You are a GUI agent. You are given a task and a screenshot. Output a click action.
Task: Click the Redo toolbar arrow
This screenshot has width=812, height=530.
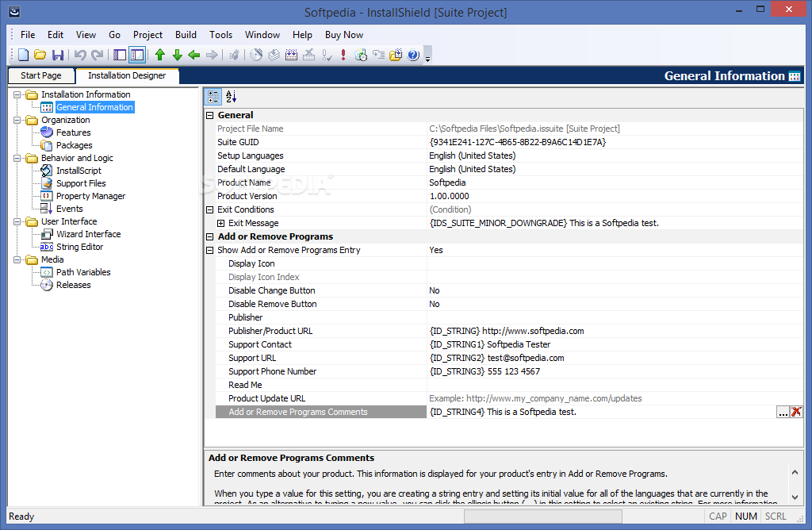coord(97,55)
